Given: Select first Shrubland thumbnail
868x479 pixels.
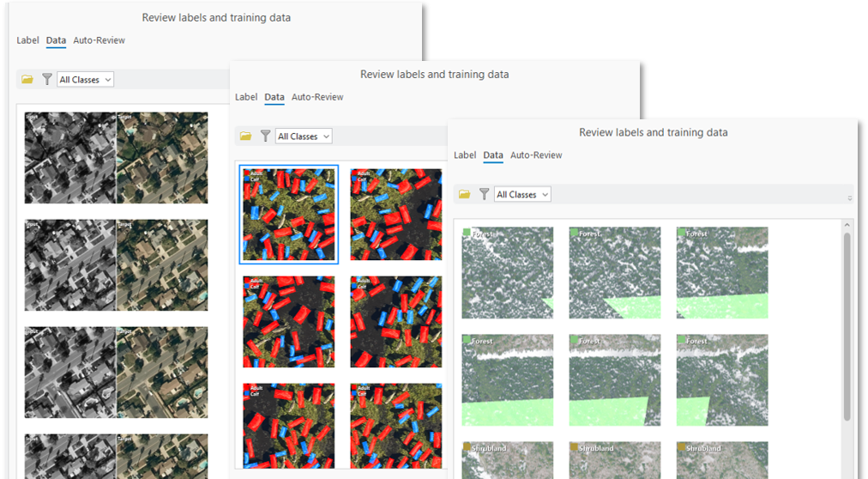Looking at the screenshot, I should [x=508, y=460].
